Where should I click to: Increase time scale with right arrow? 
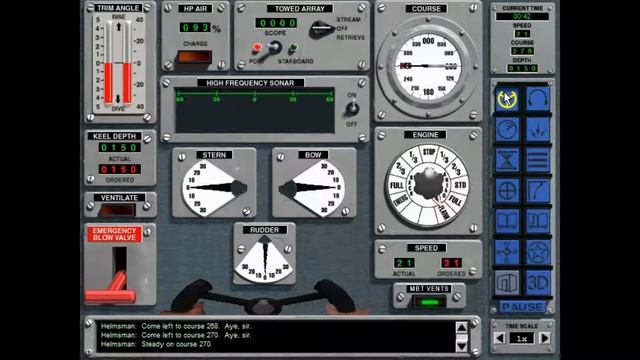(544, 338)
